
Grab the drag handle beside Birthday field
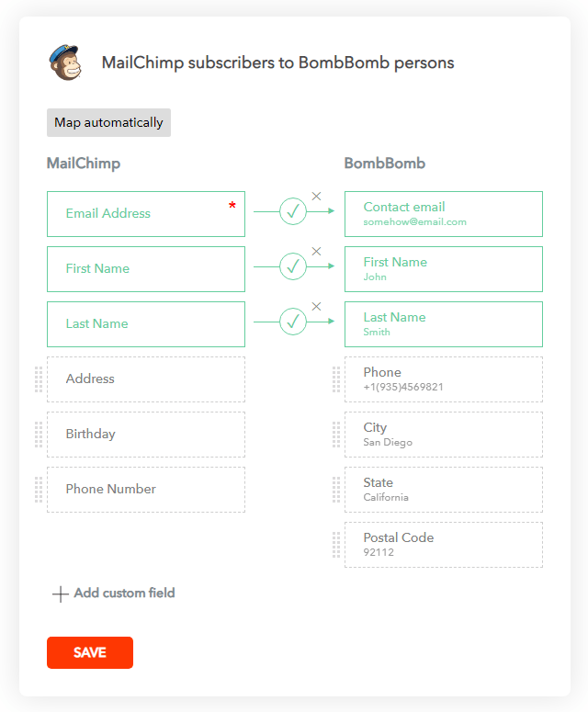pos(39,435)
